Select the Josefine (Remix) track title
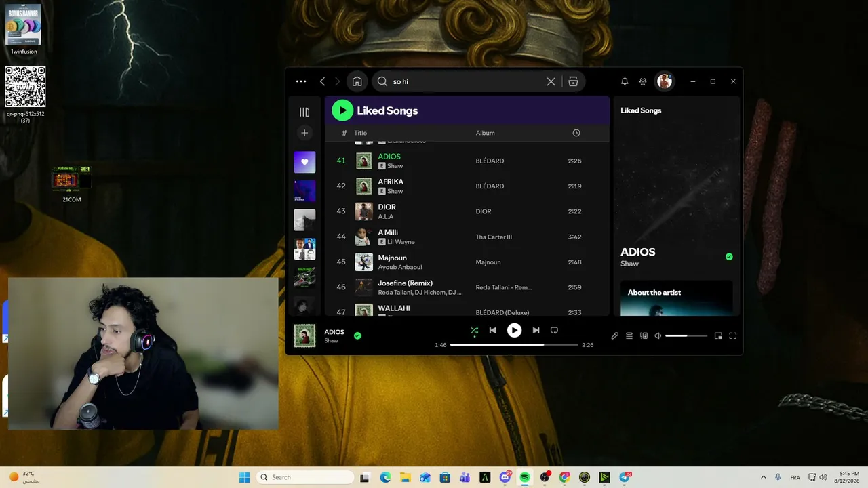 405,283
